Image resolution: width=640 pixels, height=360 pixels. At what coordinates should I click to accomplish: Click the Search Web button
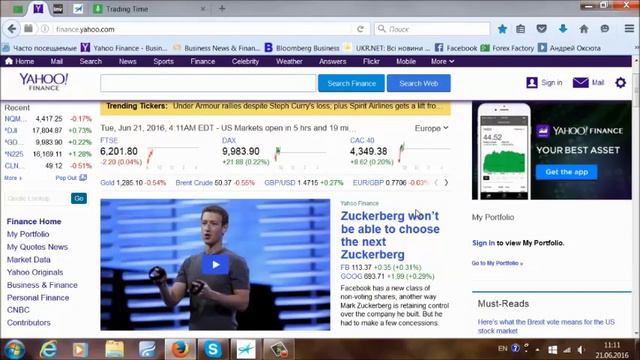419,83
